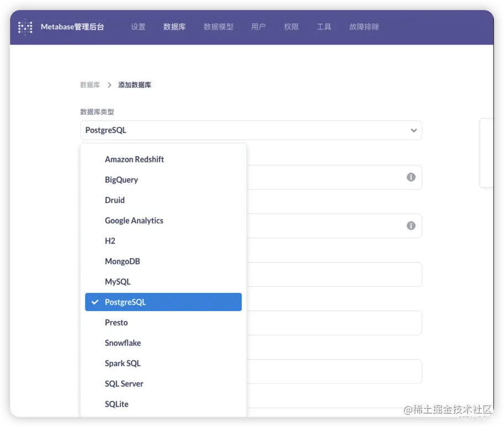Click the database type dropdown chevron
Image resolution: width=504 pixels, height=427 pixels.
pyautogui.click(x=413, y=130)
